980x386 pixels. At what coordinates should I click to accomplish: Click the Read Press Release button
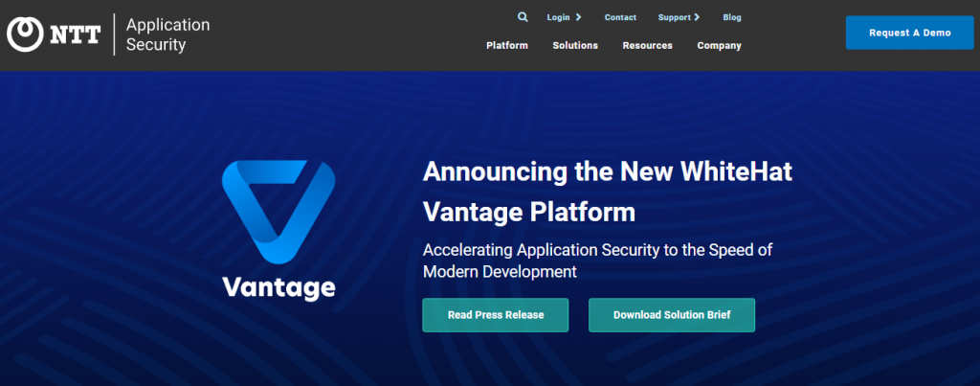pos(496,315)
